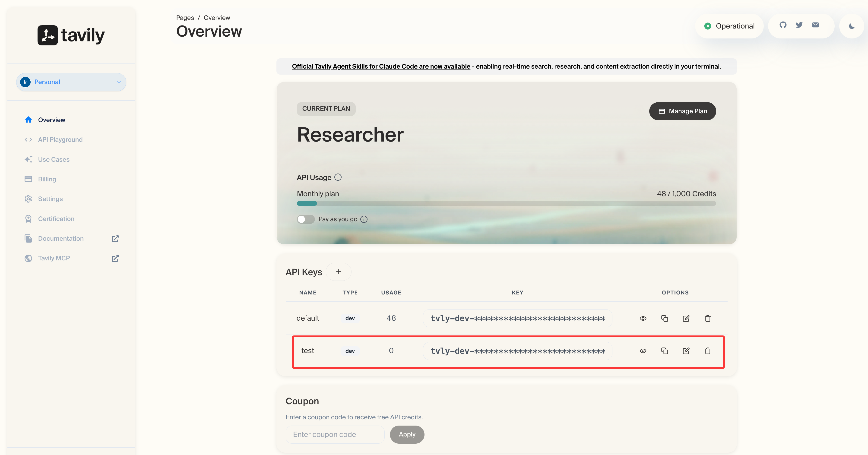The width and height of the screenshot is (868, 455).
Task: Apply the coupon code
Action: click(407, 434)
